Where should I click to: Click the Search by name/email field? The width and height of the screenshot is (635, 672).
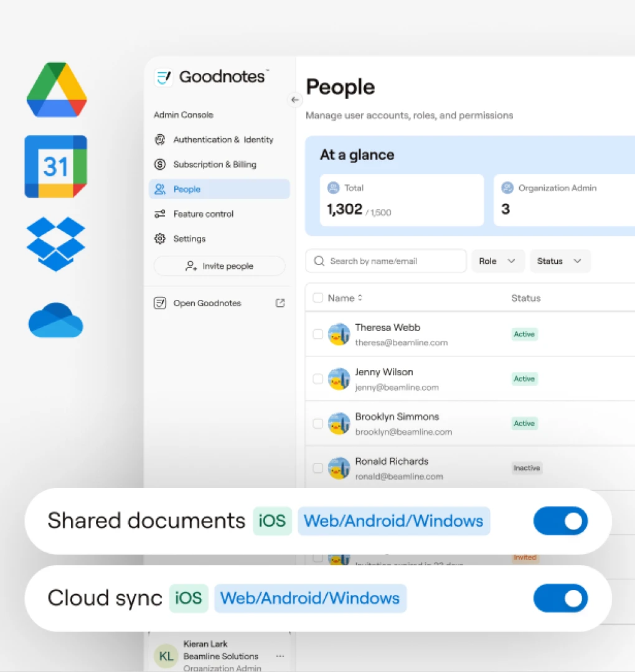point(386,261)
